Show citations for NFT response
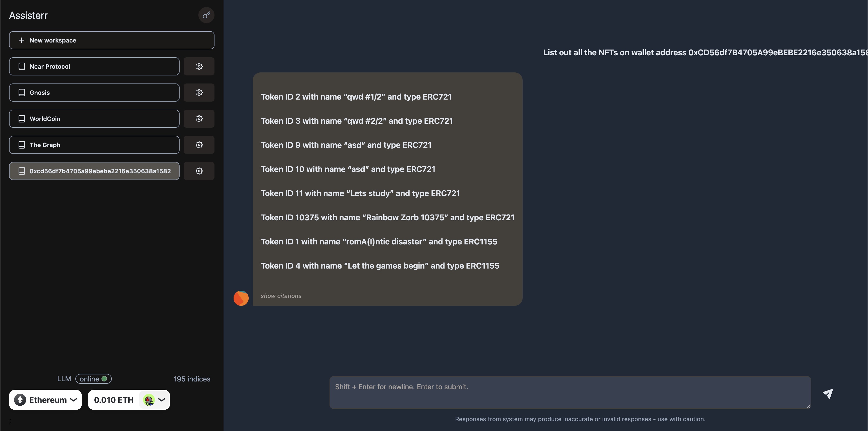Screen dimensions: 868x431 [x=281, y=296]
